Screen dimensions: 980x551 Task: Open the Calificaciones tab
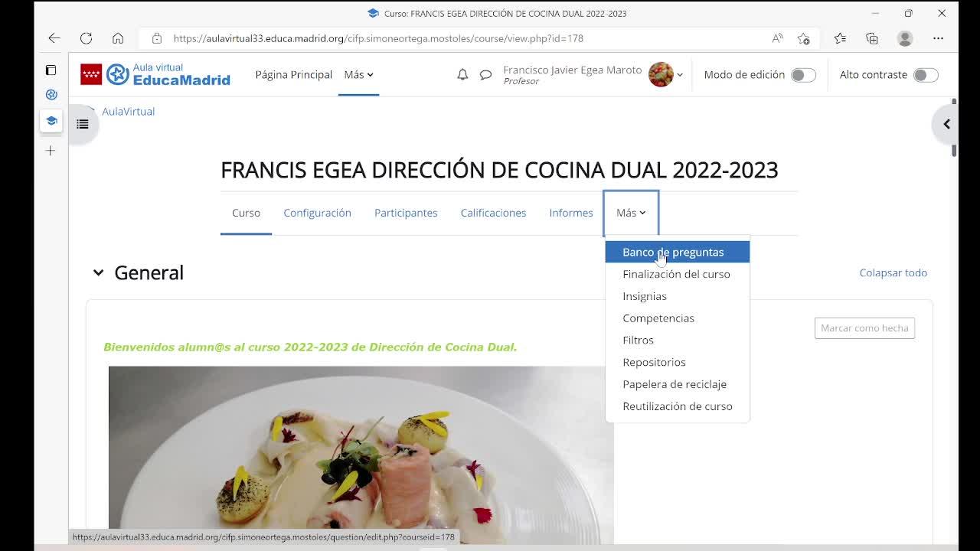493,213
